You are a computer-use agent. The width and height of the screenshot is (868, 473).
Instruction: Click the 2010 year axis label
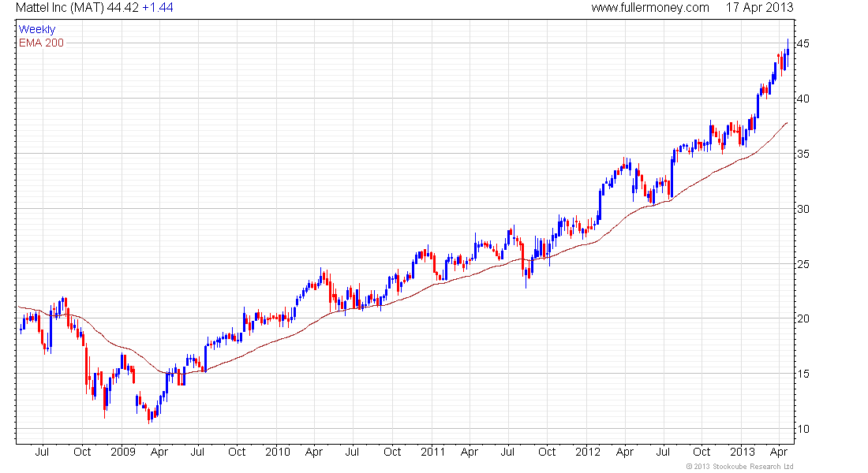coord(277,452)
